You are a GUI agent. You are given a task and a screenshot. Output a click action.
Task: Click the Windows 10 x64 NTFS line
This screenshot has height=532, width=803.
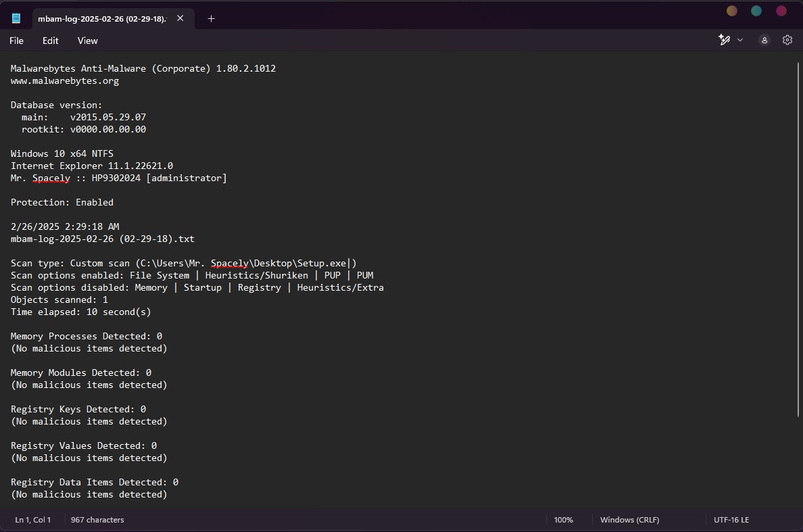click(62, 153)
